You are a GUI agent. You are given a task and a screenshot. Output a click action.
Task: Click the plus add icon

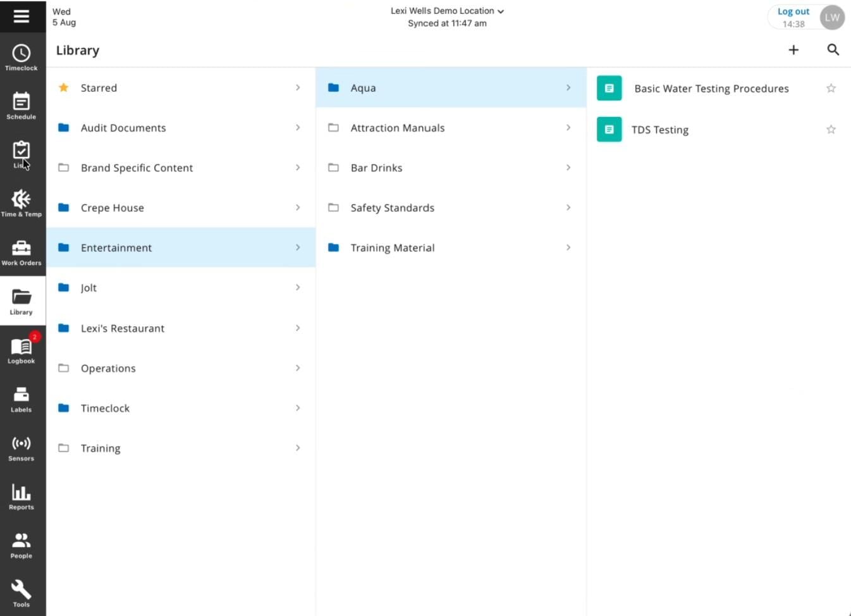(x=793, y=50)
